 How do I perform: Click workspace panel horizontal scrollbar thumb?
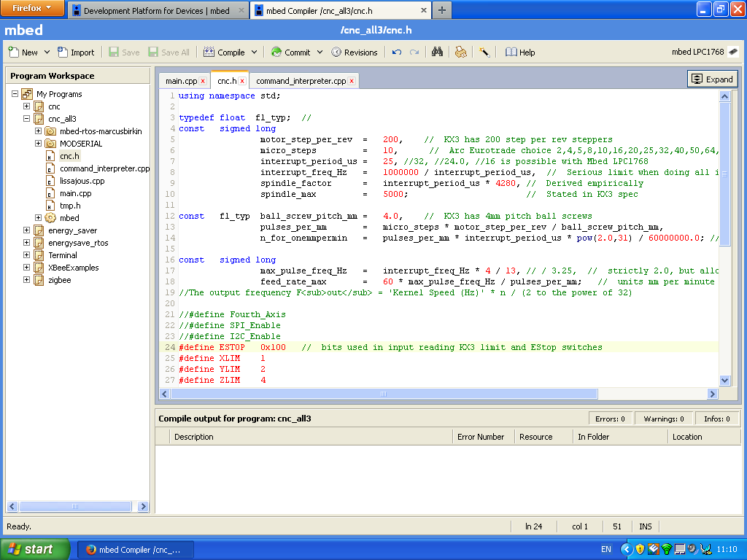(75, 506)
